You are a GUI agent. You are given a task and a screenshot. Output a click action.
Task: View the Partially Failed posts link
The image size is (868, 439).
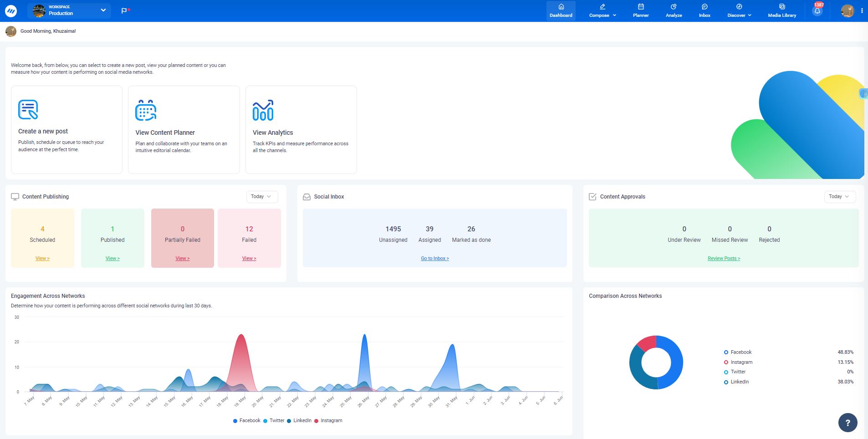(x=182, y=258)
